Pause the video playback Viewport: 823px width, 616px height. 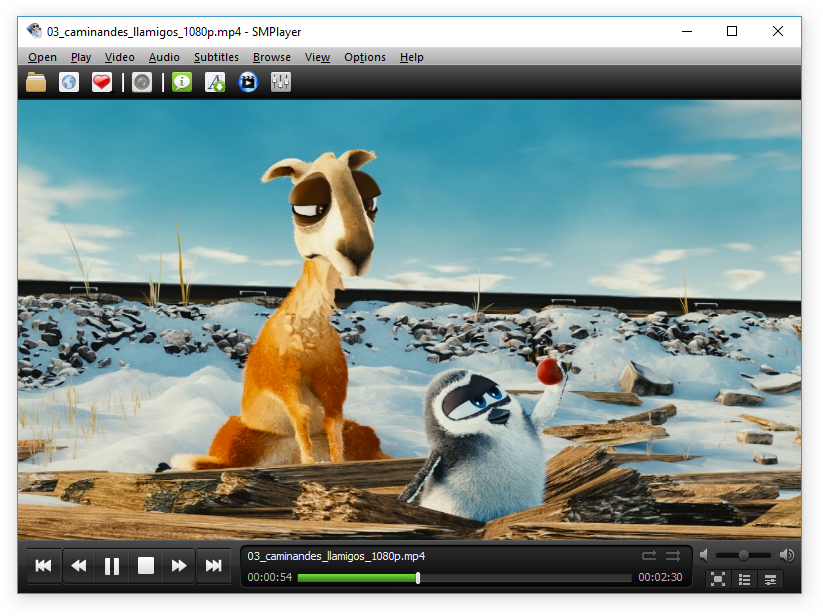(112, 566)
